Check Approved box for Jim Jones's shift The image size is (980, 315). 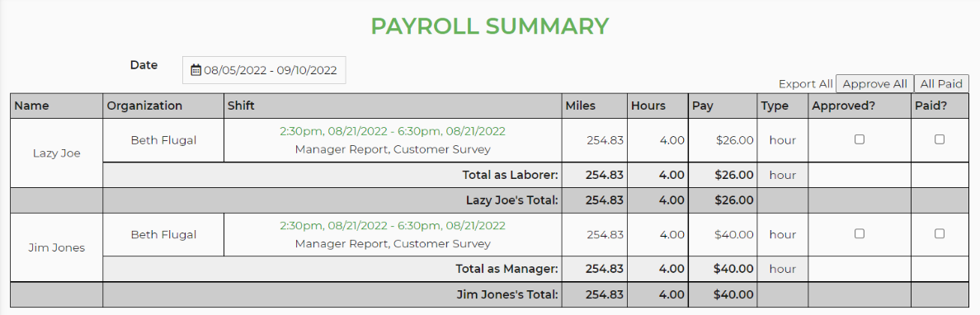(x=860, y=233)
